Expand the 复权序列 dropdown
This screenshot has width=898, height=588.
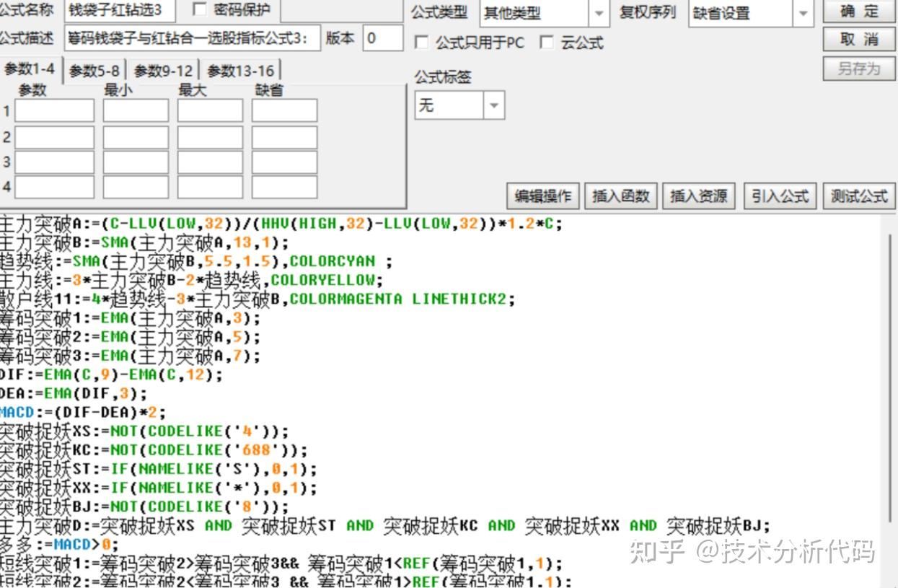(804, 13)
